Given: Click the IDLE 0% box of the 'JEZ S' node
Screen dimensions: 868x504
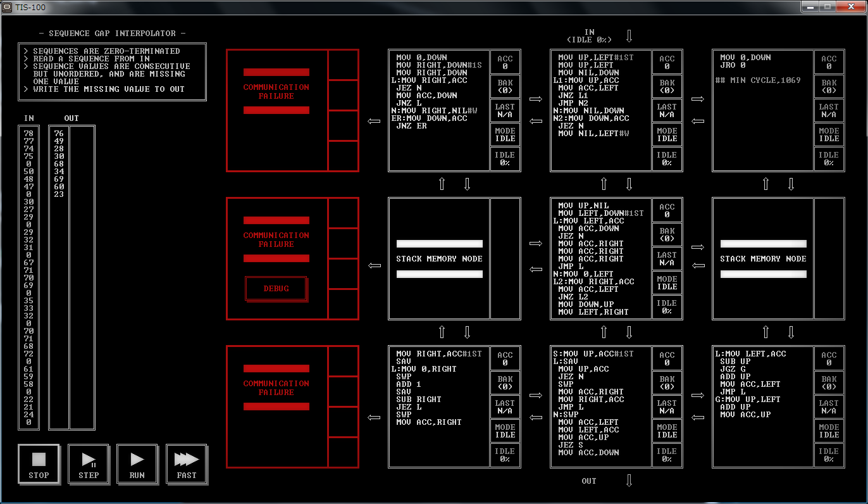Looking at the screenshot, I should pos(667,455).
